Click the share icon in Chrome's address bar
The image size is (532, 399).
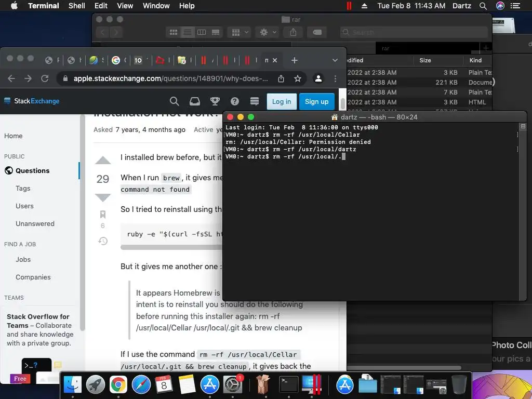coord(281,79)
